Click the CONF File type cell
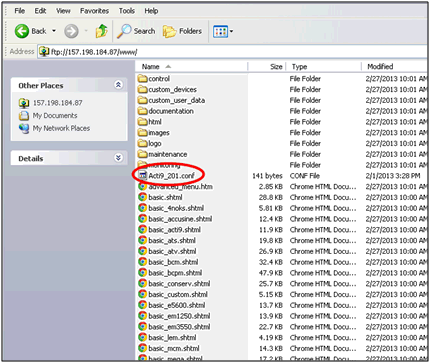 coord(305,176)
